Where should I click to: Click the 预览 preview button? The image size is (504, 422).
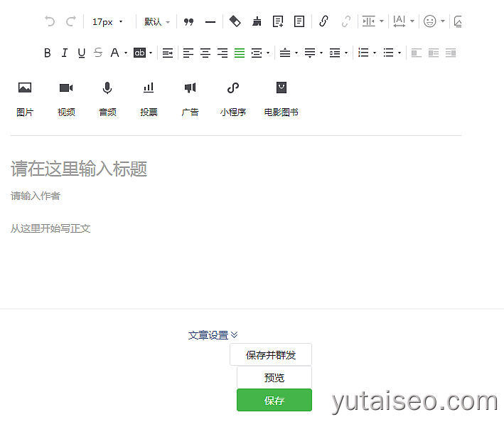(274, 377)
